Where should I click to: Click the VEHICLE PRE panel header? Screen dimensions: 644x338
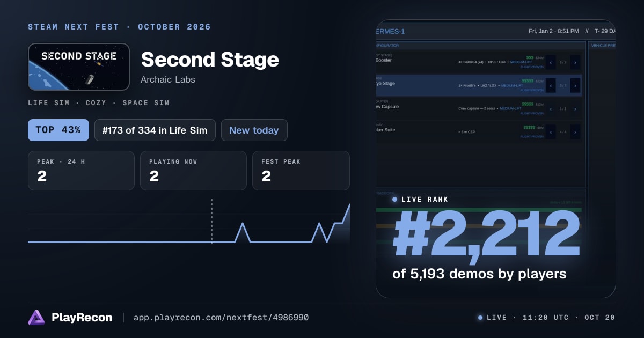603,46
